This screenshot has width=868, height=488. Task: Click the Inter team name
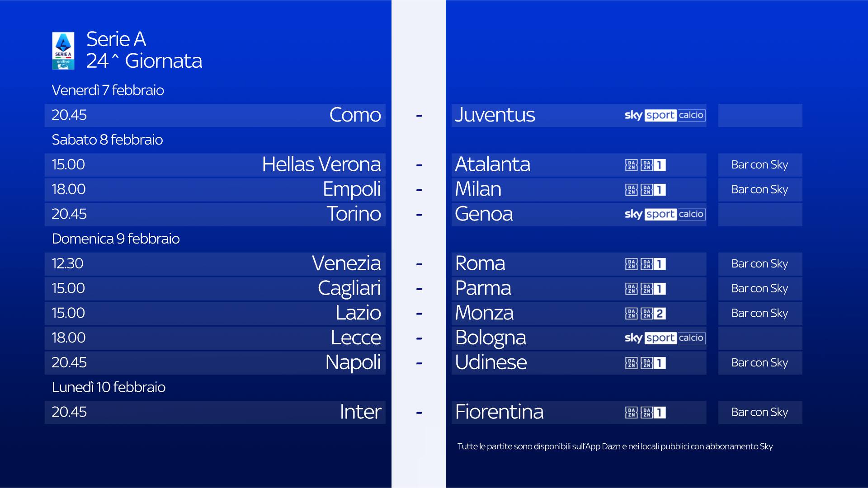360,412
